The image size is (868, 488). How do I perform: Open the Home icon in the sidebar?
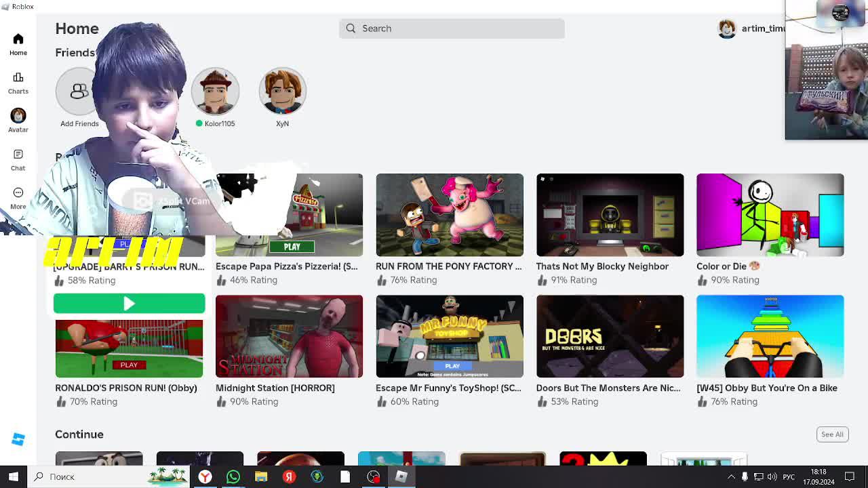click(18, 39)
